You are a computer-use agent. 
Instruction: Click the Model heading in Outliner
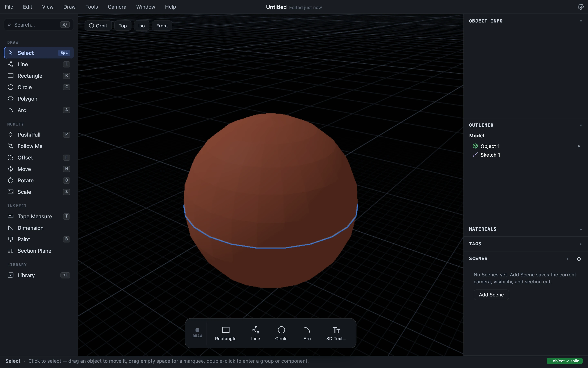coord(477,136)
